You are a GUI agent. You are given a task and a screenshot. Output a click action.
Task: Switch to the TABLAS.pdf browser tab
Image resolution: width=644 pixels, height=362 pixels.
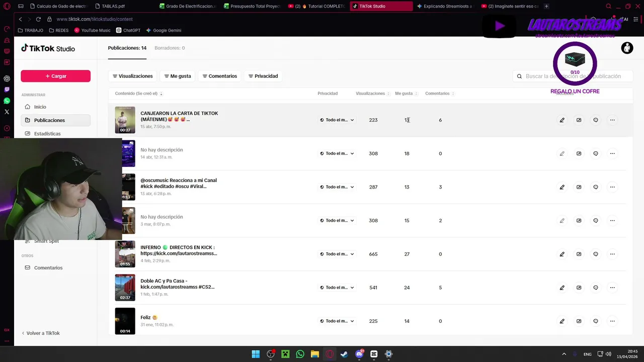click(x=122, y=7)
